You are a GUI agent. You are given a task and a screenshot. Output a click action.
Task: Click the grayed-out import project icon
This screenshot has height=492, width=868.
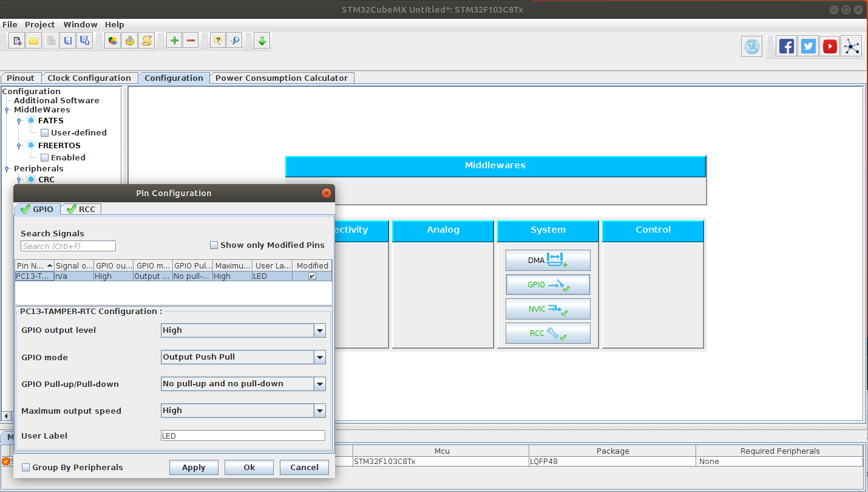coord(51,41)
